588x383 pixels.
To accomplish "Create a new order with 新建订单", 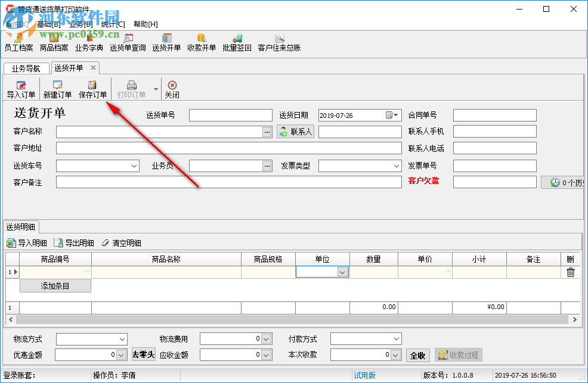I will [57, 89].
